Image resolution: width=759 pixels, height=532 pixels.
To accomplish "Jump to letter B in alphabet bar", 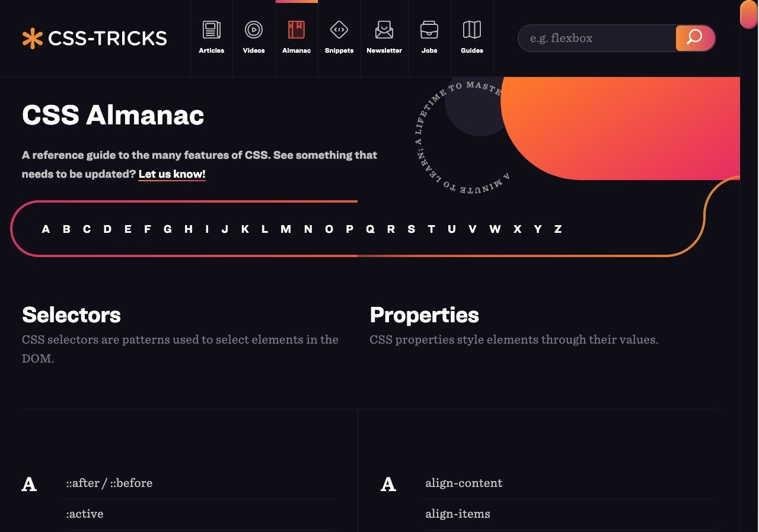I will [66, 229].
